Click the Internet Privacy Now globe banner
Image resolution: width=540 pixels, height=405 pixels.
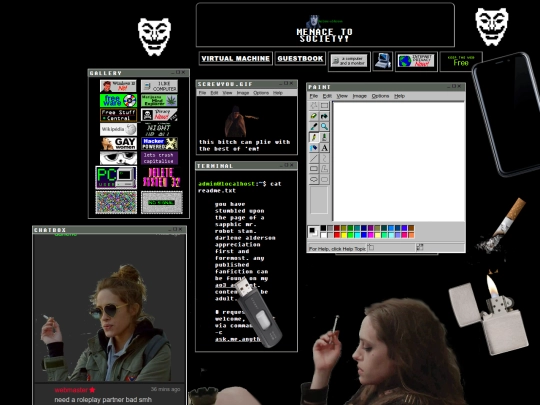tap(416, 61)
